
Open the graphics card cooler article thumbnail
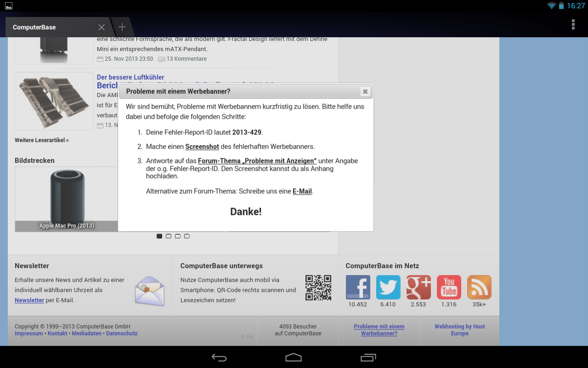[54, 101]
